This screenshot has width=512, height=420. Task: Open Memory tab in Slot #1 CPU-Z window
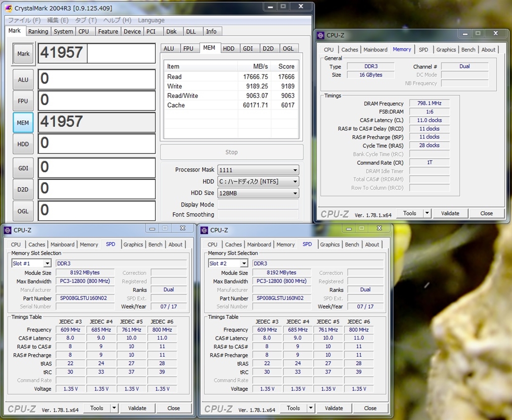point(89,244)
